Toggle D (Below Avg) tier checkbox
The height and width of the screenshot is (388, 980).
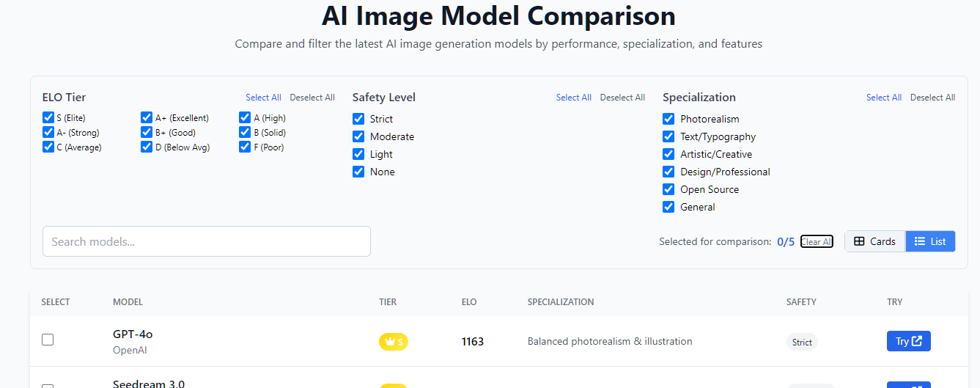click(x=147, y=147)
